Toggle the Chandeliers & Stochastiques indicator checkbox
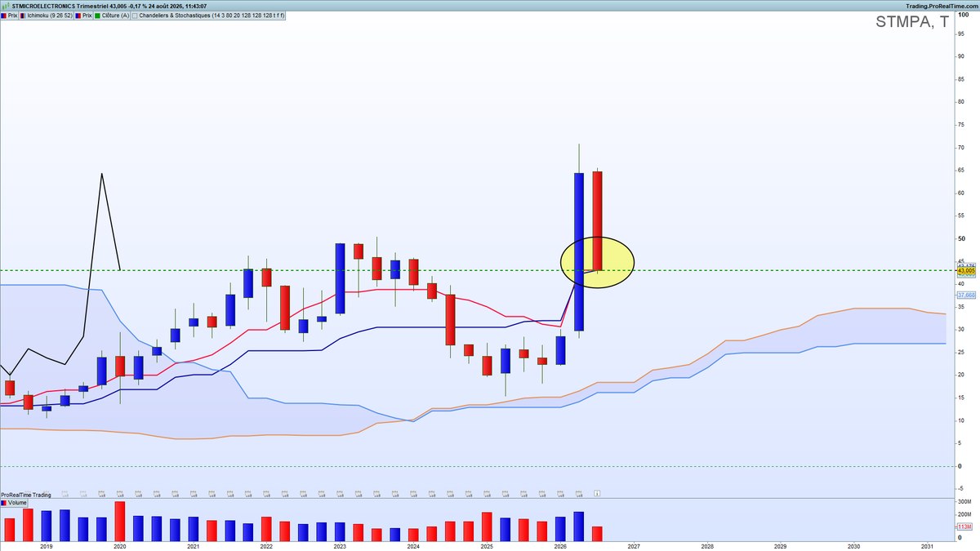The image size is (980, 551). coord(135,16)
